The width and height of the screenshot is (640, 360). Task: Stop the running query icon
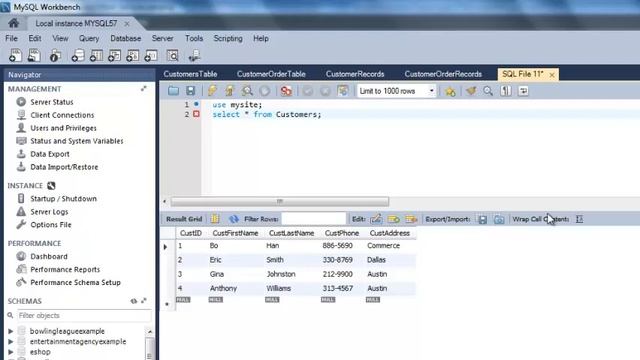[264, 91]
